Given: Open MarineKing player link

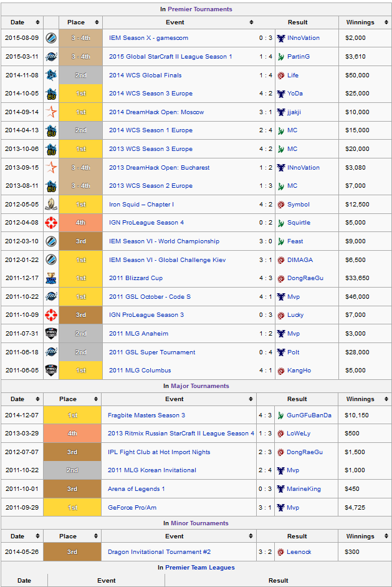Looking at the screenshot, I should [304, 489].
